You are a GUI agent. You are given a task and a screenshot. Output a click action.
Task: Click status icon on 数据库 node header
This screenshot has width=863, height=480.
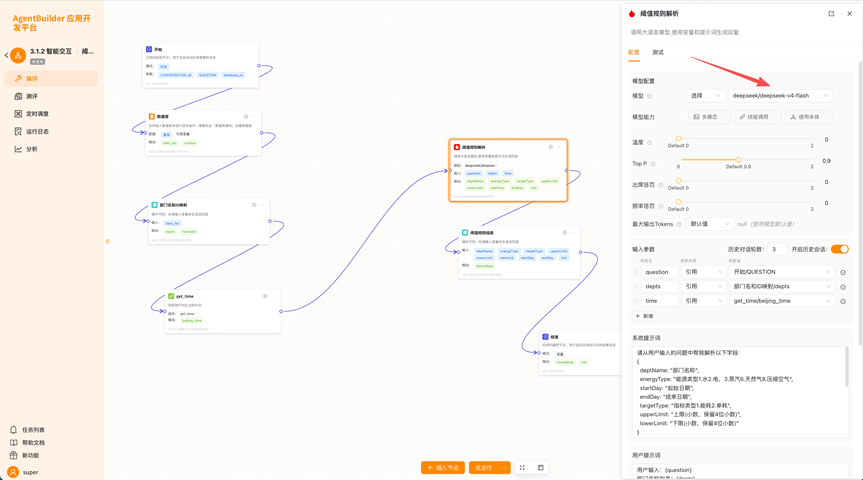coord(246,117)
